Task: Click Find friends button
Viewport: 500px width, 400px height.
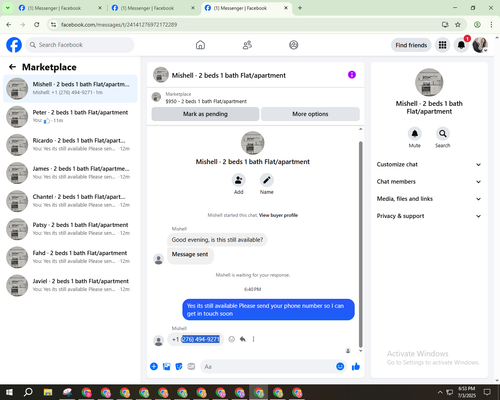Action: point(411,45)
